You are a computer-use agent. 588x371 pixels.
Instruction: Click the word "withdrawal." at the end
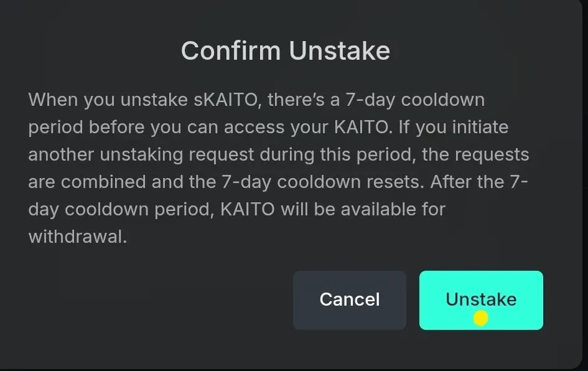click(78, 237)
